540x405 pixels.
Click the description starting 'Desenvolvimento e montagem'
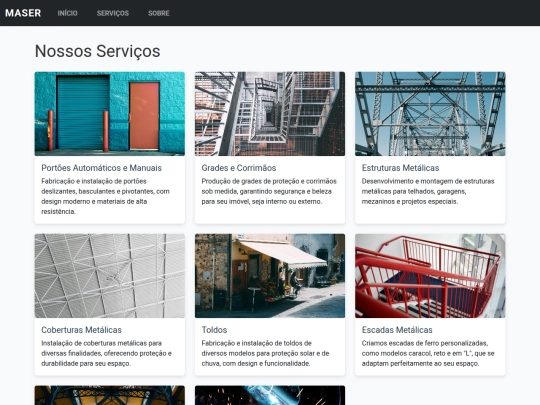[428, 191]
